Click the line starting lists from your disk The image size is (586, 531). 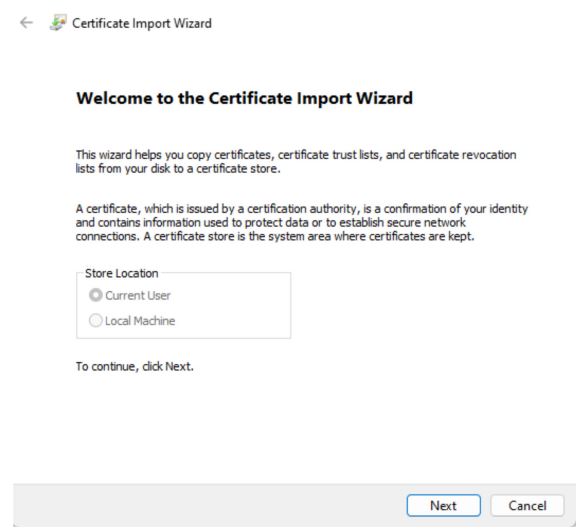click(x=178, y=169)
